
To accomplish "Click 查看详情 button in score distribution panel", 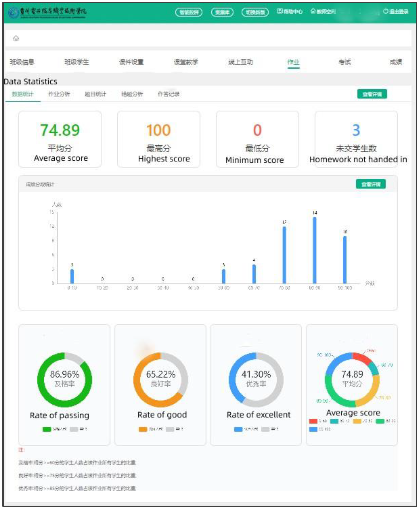I will (x=371, y=184).
